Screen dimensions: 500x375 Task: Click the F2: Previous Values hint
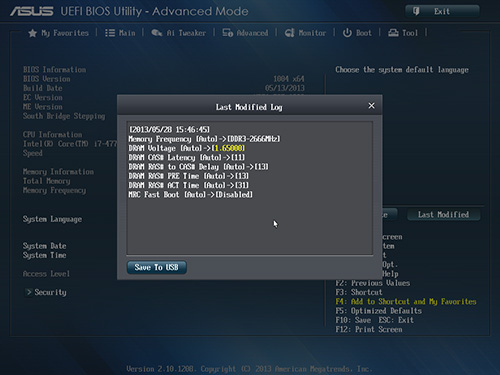[373, 283]
